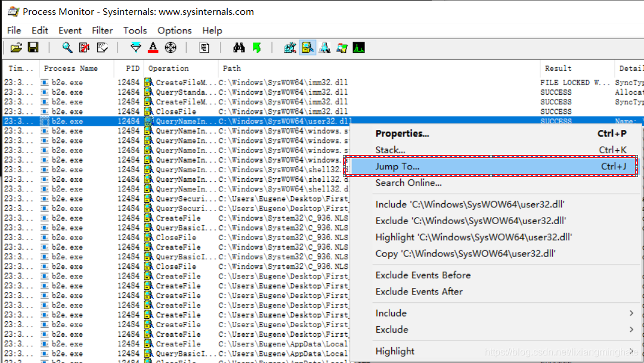The height and width of the screenshot is (363, 644).
Task: Toggle event capture with the magnifier icon
Action: coord(67,48)
